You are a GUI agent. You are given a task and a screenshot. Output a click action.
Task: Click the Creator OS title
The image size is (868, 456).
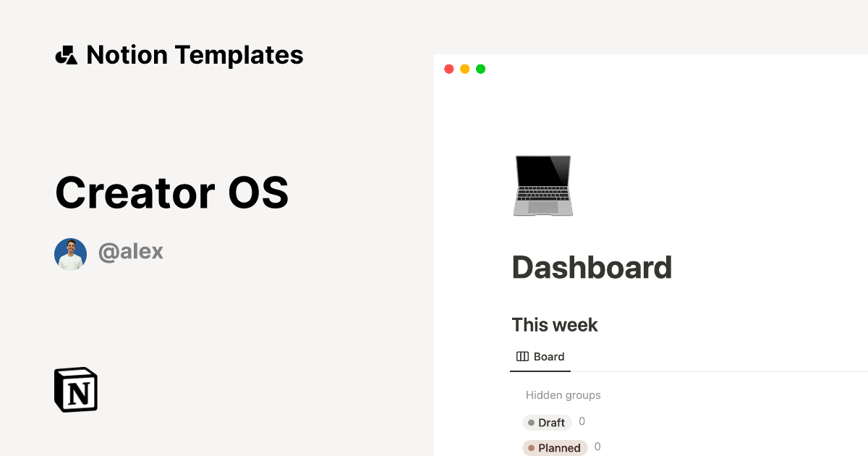171,192
